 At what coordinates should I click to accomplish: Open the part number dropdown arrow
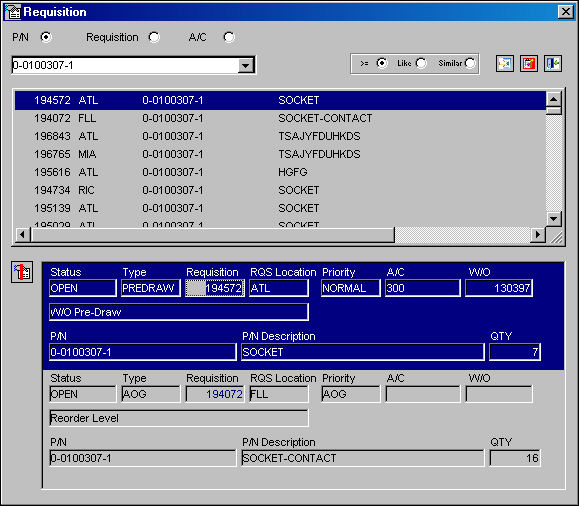tap(246, 65)
